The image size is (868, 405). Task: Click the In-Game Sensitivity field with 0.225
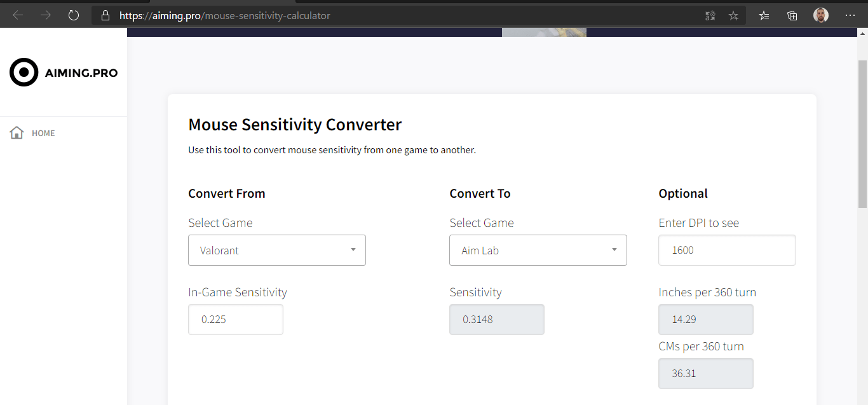pos(236,319)
